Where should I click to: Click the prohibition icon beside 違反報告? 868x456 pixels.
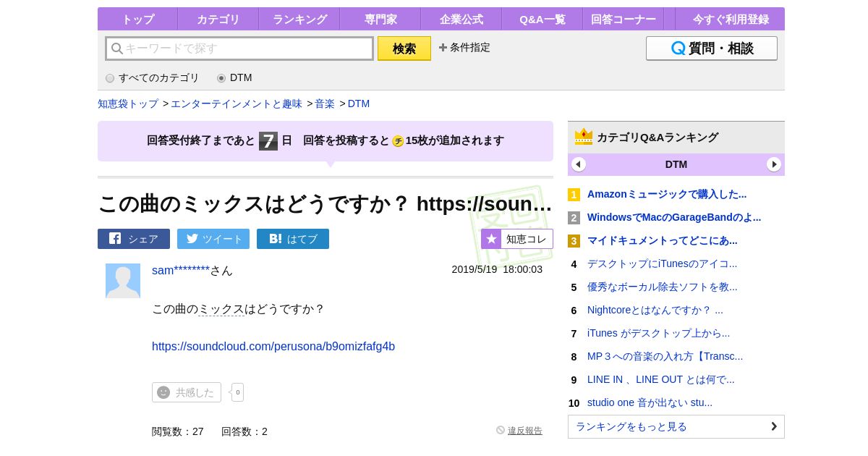tap(501, 430)
